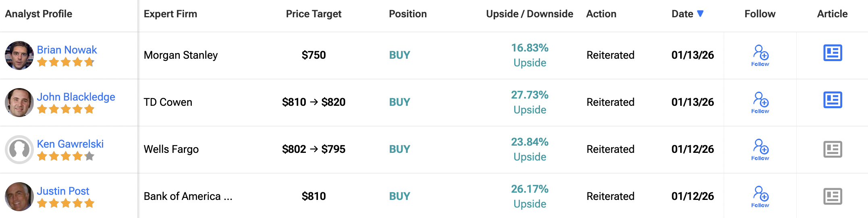Follow analyst Ken Gawrelski
The height and width of the screenshot is (218, 868).
(x=760, y=149)
